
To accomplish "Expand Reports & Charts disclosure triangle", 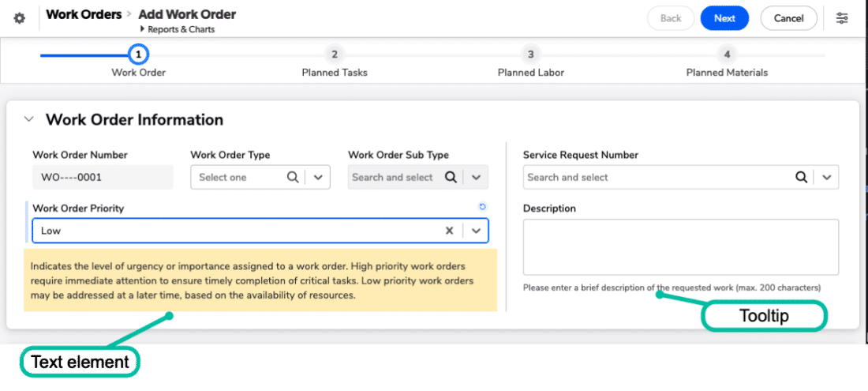I will [143, 29].
